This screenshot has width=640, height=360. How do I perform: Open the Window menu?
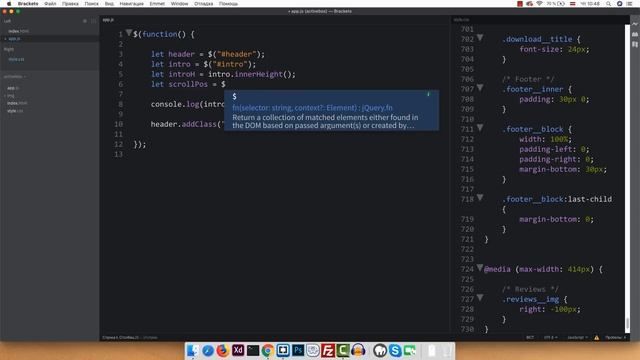click(x=179, y=4)
